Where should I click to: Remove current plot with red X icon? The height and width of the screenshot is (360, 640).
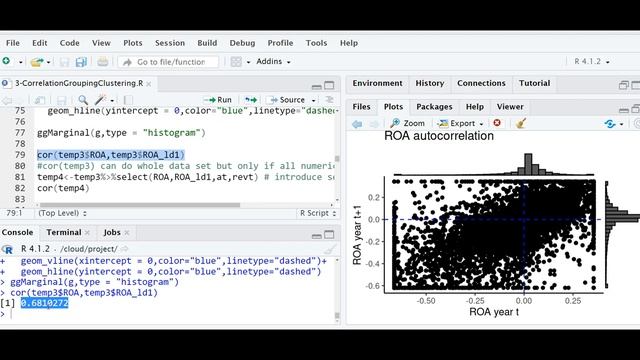[x=497, y=123]
